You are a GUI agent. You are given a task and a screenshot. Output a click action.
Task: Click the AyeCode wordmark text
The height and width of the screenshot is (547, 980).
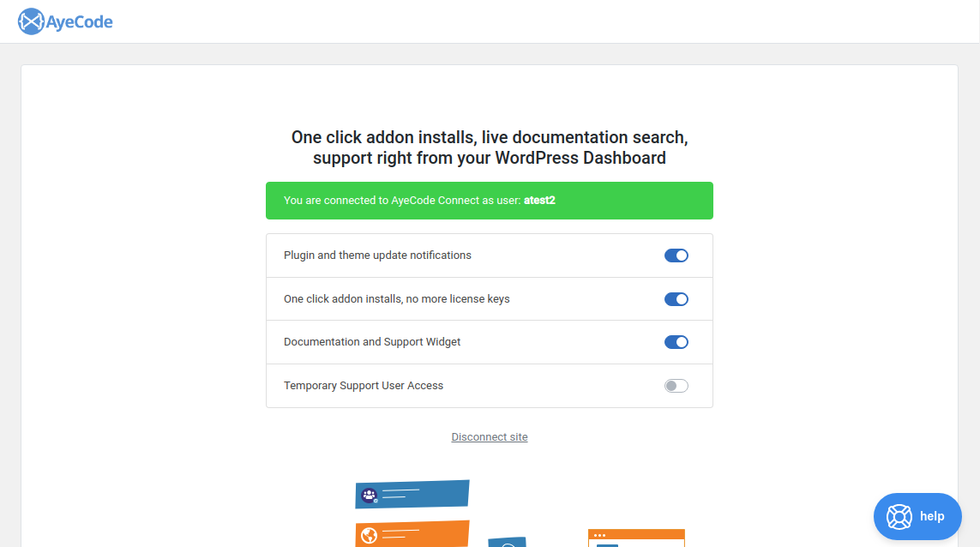pos(80,22)
